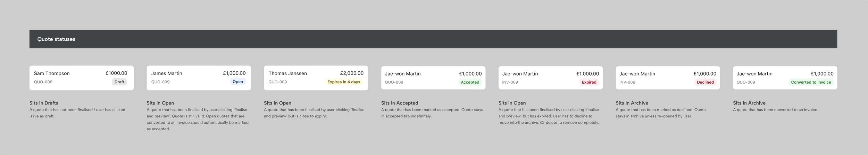Open the James Martin quote card
Screen dimensions: 868x155
pyautogui.click(x=199, y=78)
